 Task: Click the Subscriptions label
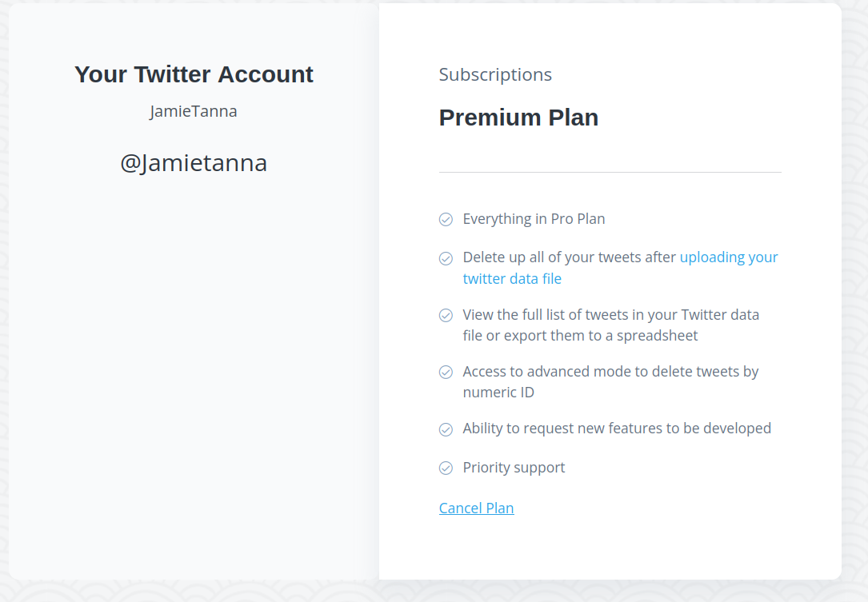(495, 74)
